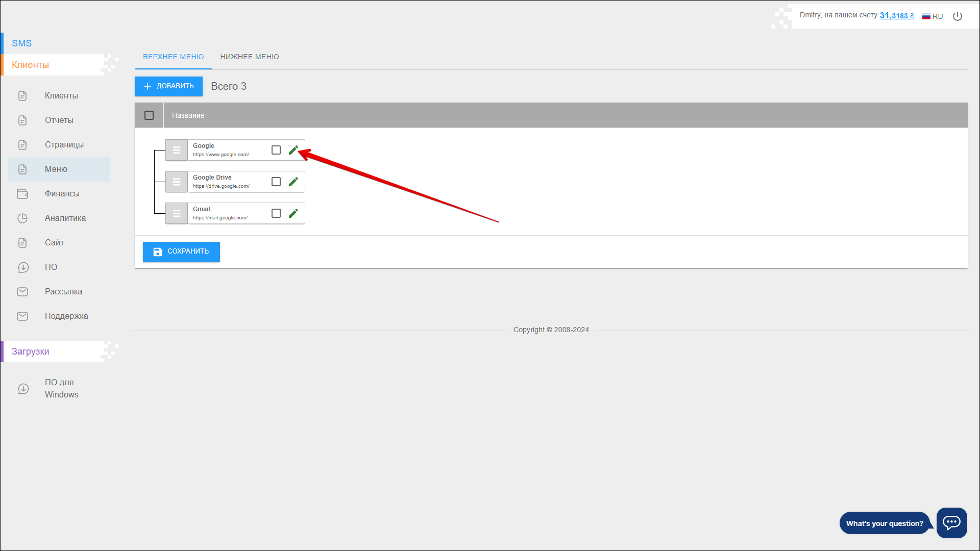Tick the Google Drive checkbox
This screenshot has height=551, width=980.
click(x=276, y=182)
